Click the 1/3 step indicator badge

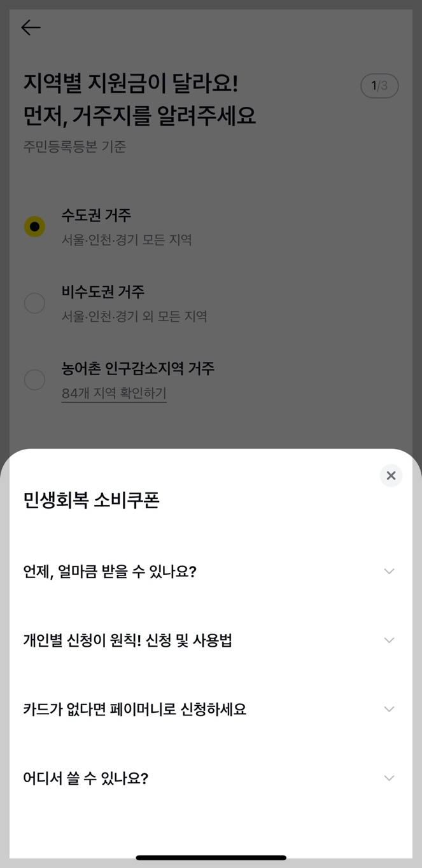point(379,85)
